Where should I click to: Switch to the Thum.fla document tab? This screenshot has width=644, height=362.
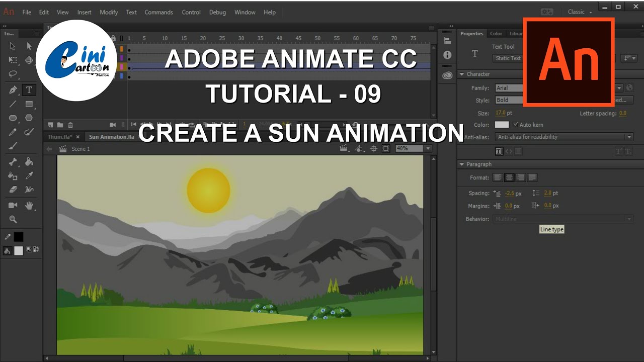coord(60,137)
